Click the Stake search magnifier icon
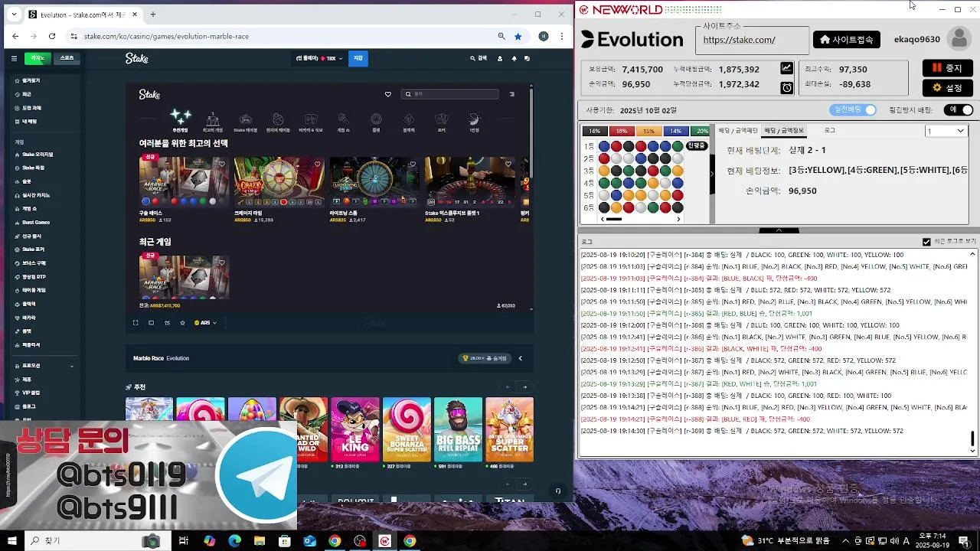 tap(473, 58)
